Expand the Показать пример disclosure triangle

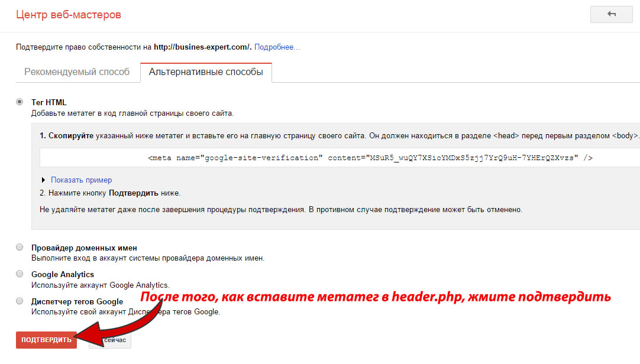43,180
